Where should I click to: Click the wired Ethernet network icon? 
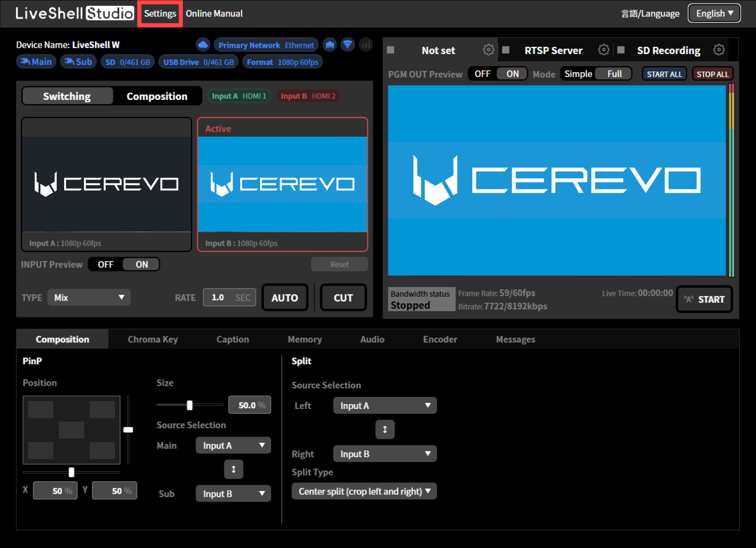(330, 44)
